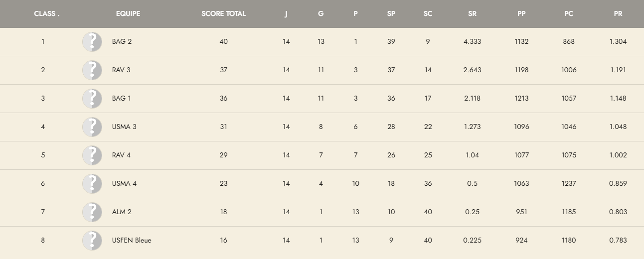
Task: Click the BAG 2 team logo placeholder
Action: 92,42
